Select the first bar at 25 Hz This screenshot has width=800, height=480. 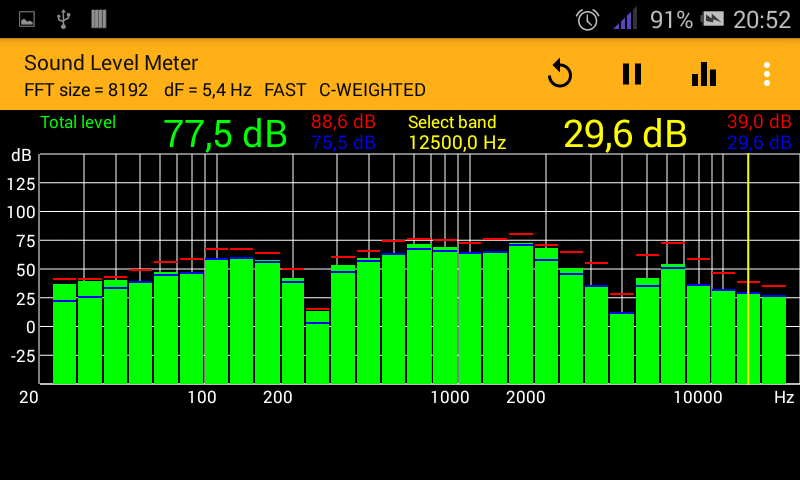point(65,334)
